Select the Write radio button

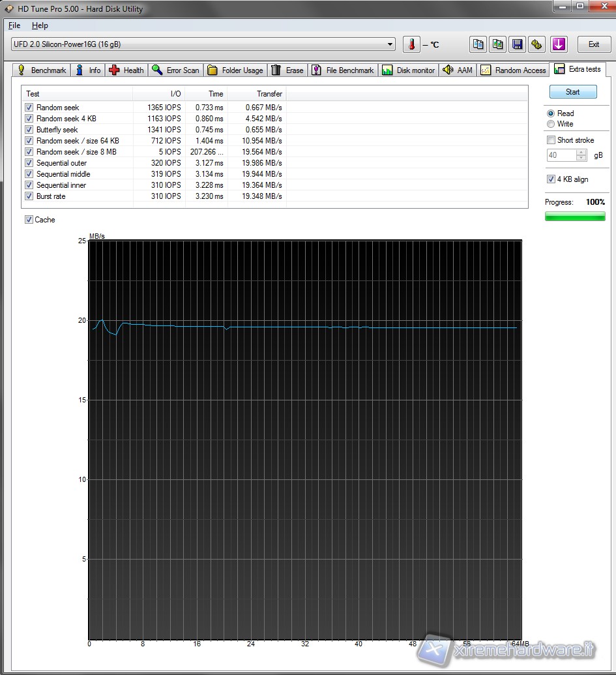coord(551,124)
